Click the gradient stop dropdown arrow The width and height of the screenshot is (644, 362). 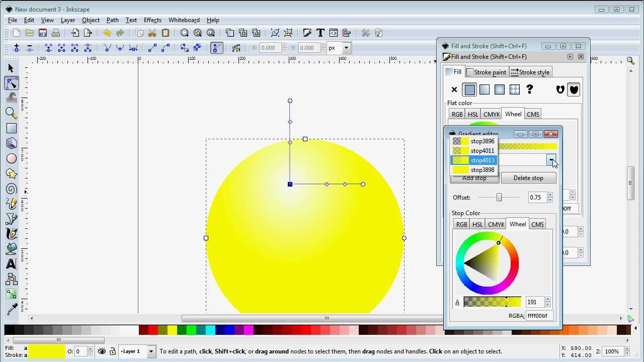[552, 160]
